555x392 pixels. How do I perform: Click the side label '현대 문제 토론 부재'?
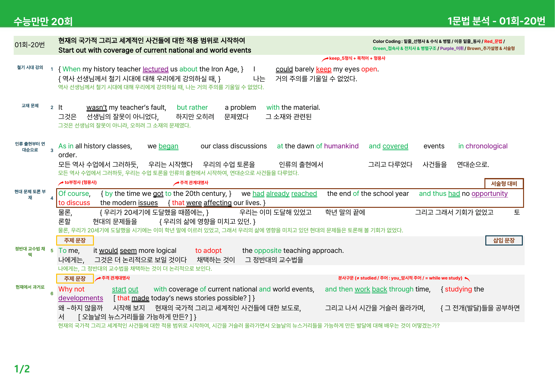(x=30, y=195)
